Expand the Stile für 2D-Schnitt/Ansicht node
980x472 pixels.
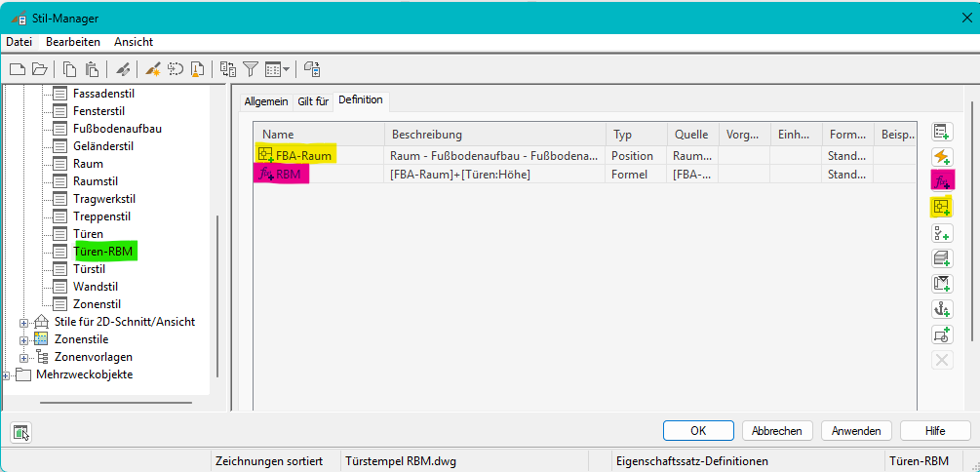coord(23,322)
